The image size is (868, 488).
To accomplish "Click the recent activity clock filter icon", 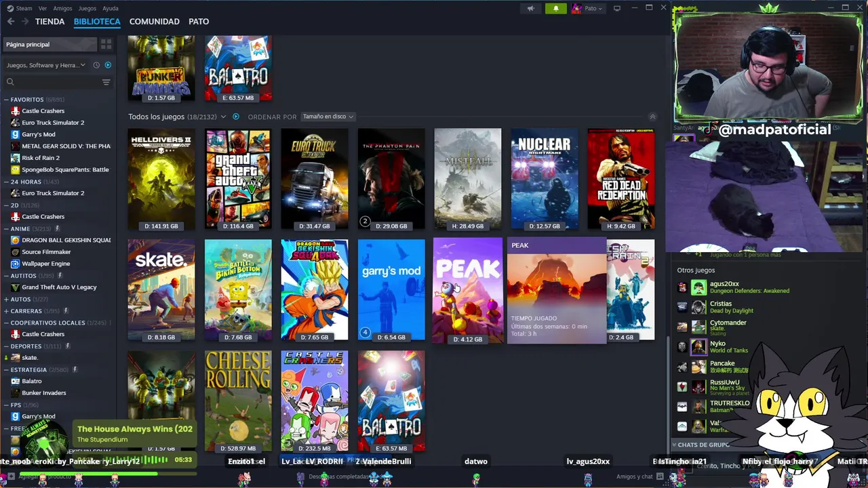I will (x=96, y=65).
